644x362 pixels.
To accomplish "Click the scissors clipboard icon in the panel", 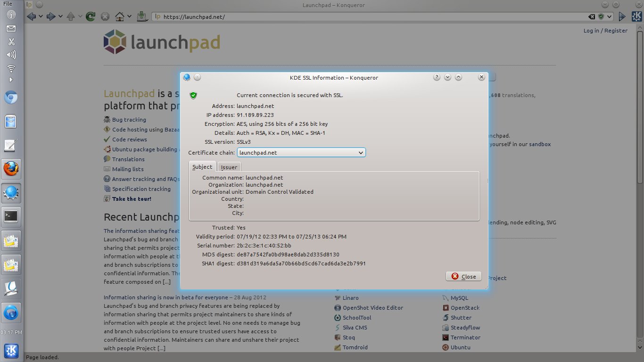I will tap(11, 41).
